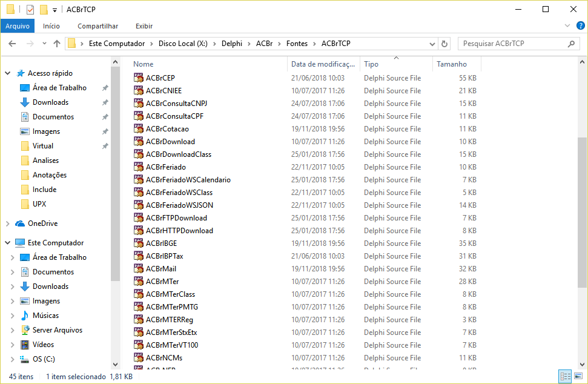This screenshot has width=588, height=384.
Task: Expand Músicas under Este Computador
Action: click(x=12, y=316)
